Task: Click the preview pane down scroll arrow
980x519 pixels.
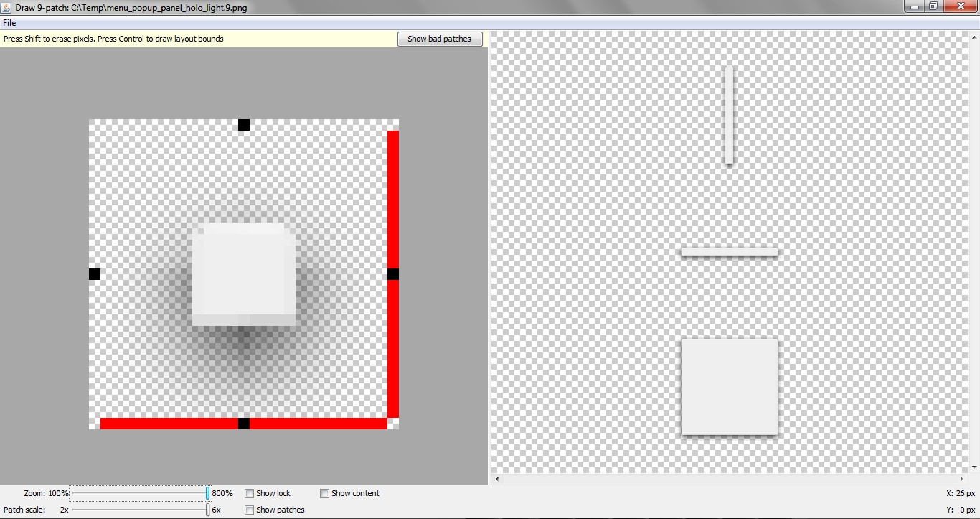Action: click(974, 467)
